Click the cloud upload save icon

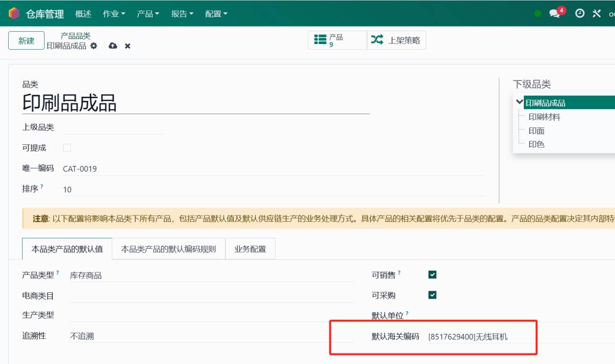pos(113,46)
